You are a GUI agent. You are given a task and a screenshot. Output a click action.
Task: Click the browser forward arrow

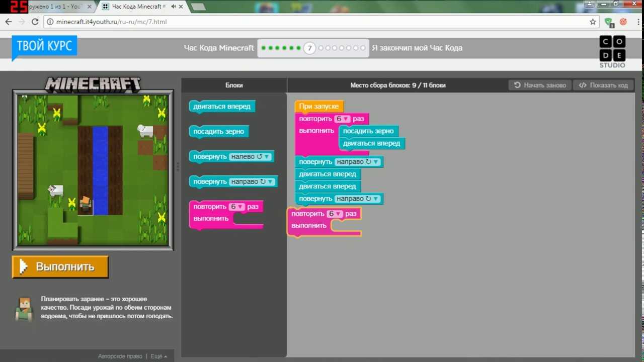22,22
